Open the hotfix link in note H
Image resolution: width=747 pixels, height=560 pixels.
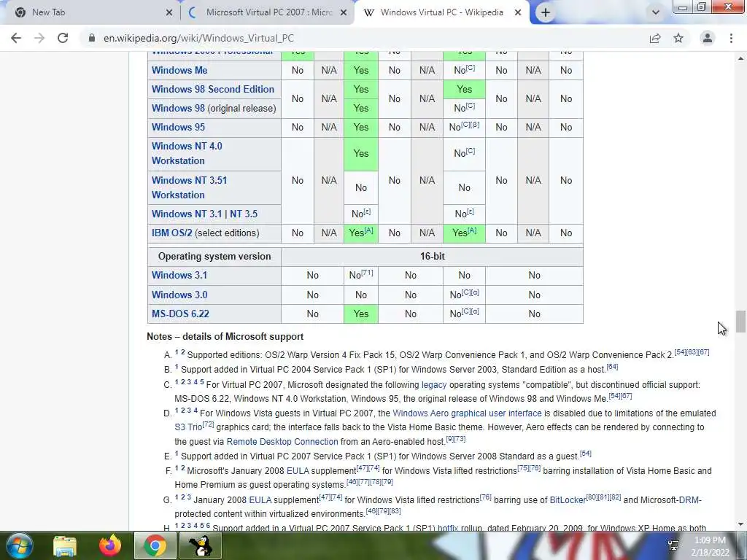pos(448,528)
